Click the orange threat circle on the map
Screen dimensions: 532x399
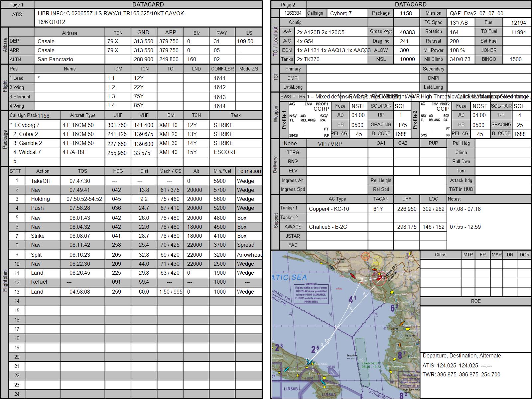[x=365, y=256]
